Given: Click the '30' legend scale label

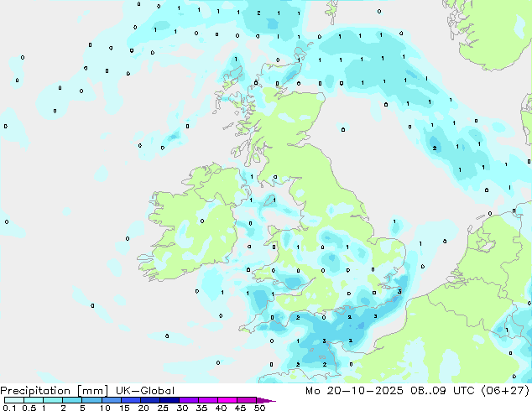Looking at the screenshot, I should tap(183, 408).
